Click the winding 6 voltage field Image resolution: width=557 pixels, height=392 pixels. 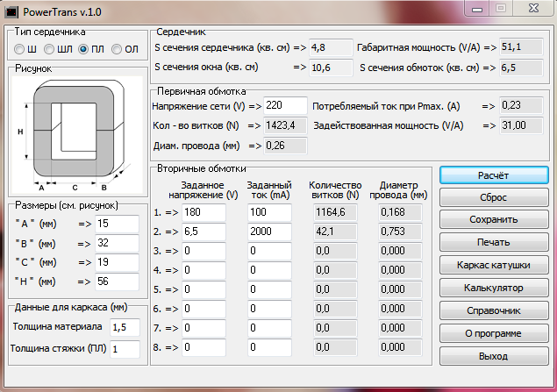(204, 309)
